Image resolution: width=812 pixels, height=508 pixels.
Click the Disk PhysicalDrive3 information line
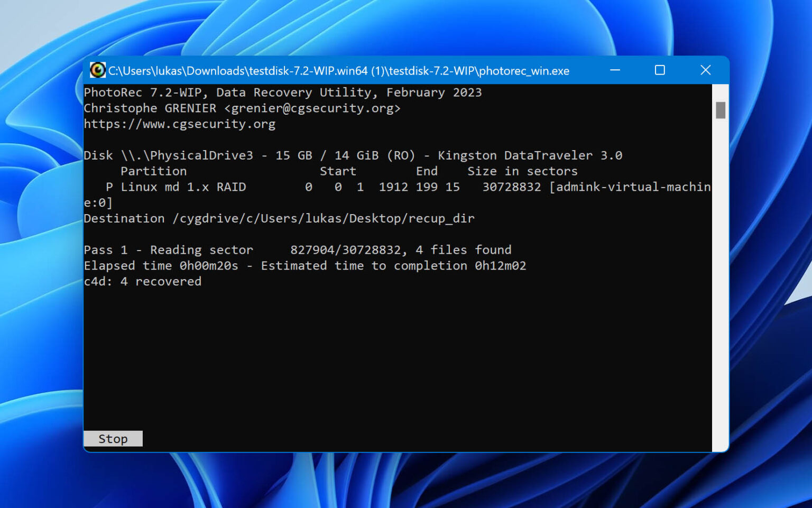[x=353, y=155]
